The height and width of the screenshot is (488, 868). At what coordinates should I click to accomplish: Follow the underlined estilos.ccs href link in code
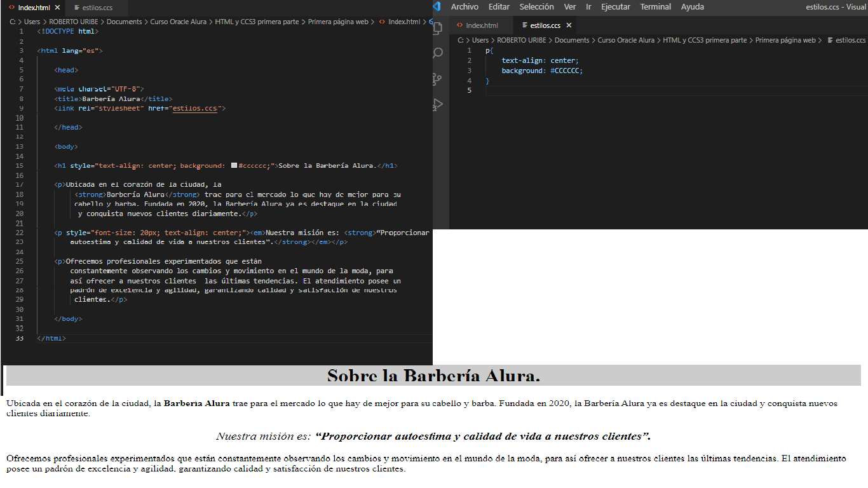click(194, 109)
